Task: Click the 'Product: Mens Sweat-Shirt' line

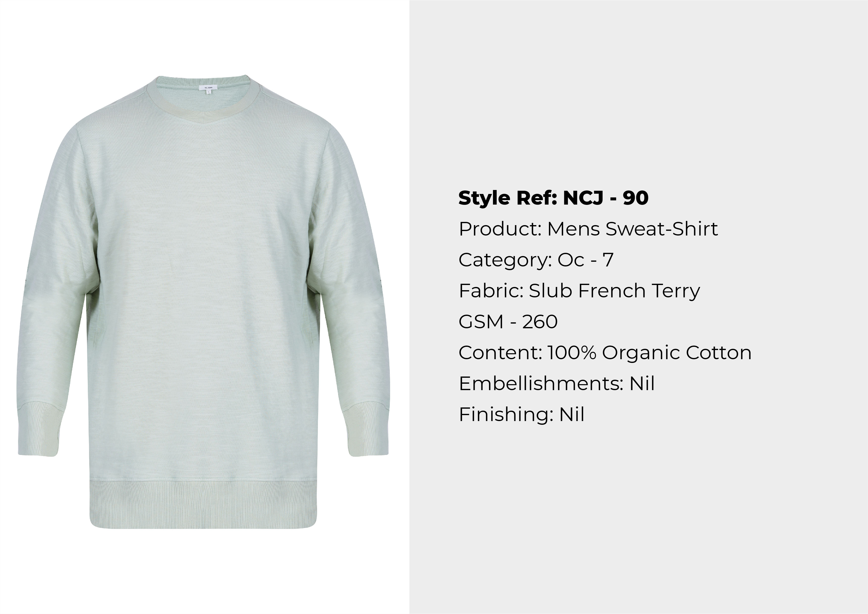Action: [588, 229]
